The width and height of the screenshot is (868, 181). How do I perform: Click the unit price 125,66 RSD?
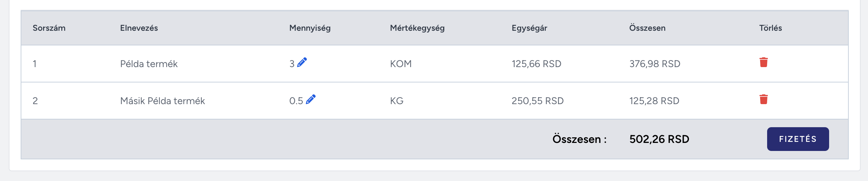(x=536, y=64)
